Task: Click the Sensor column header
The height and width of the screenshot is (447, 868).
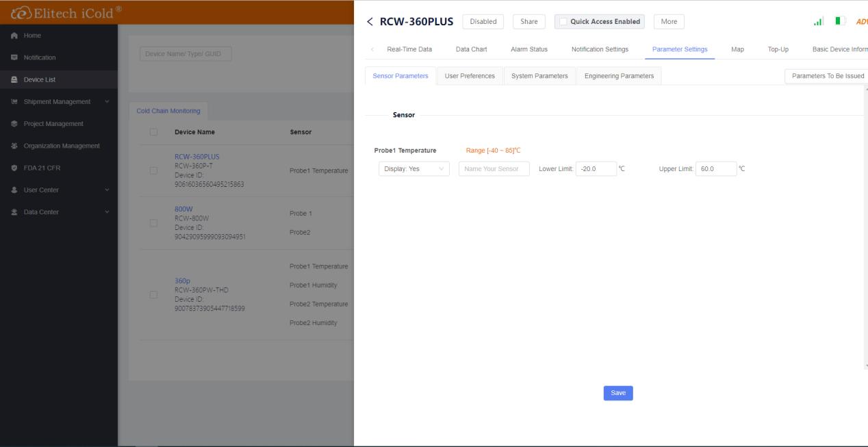Action: pos(301,132)
